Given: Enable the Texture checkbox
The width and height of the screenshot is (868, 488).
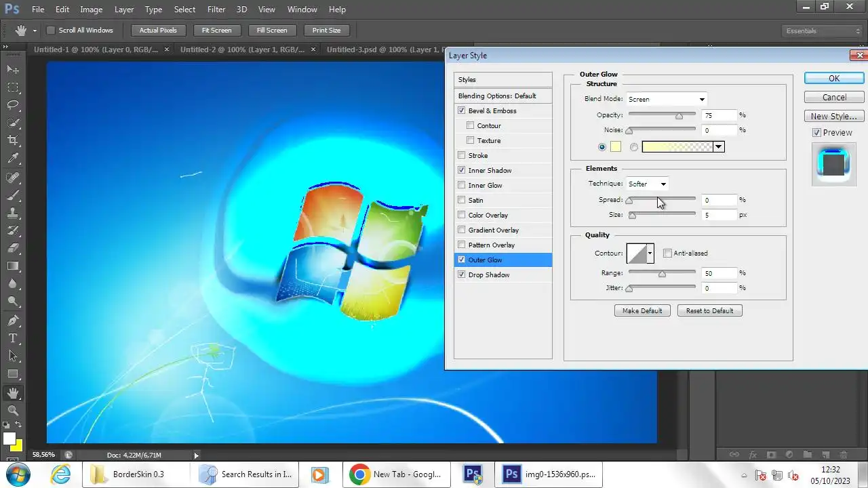Looking at the screenshot, I should (471, 140).
